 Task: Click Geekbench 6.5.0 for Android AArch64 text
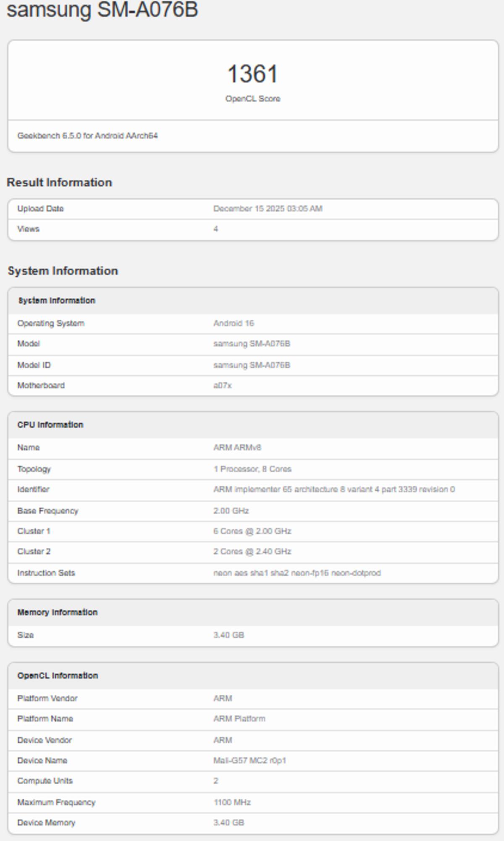tap(87, 136)
